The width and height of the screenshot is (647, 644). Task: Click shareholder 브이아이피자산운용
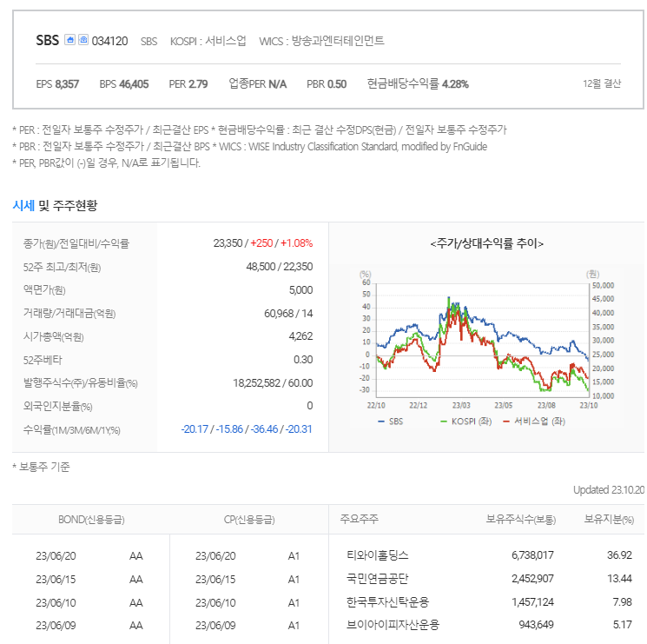[393, 625]
